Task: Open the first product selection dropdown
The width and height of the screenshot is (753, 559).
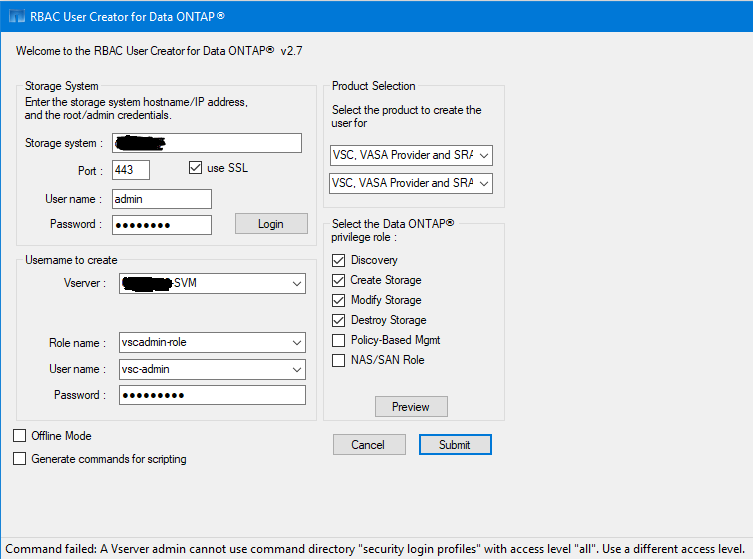Action: (x=484, y=155)
